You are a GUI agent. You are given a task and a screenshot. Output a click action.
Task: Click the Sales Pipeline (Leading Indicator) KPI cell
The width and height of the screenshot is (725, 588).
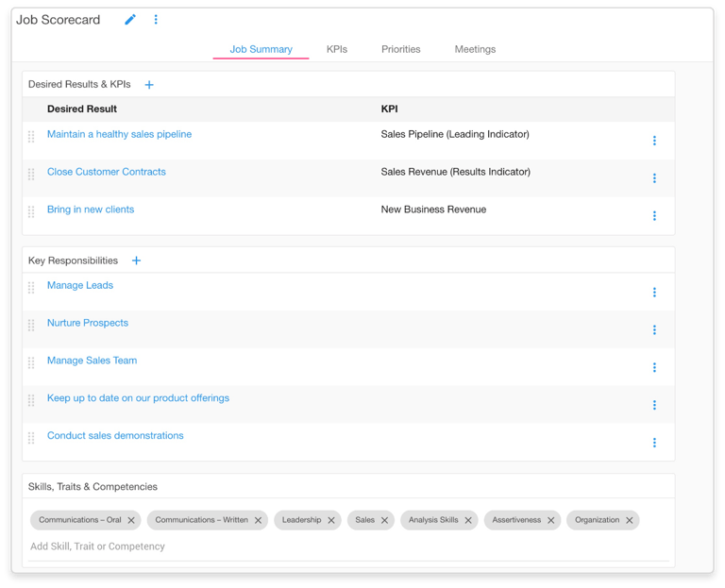point(455,134)
